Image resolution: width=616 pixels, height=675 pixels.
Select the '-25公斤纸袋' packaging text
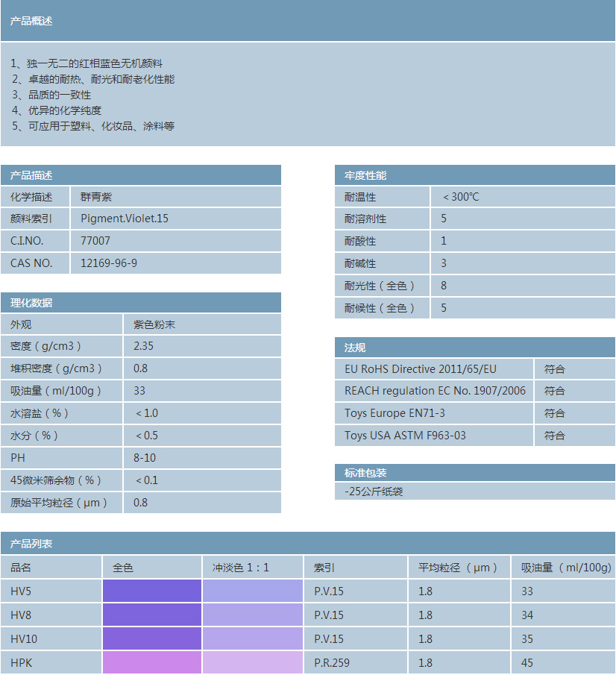coord(374,492)
